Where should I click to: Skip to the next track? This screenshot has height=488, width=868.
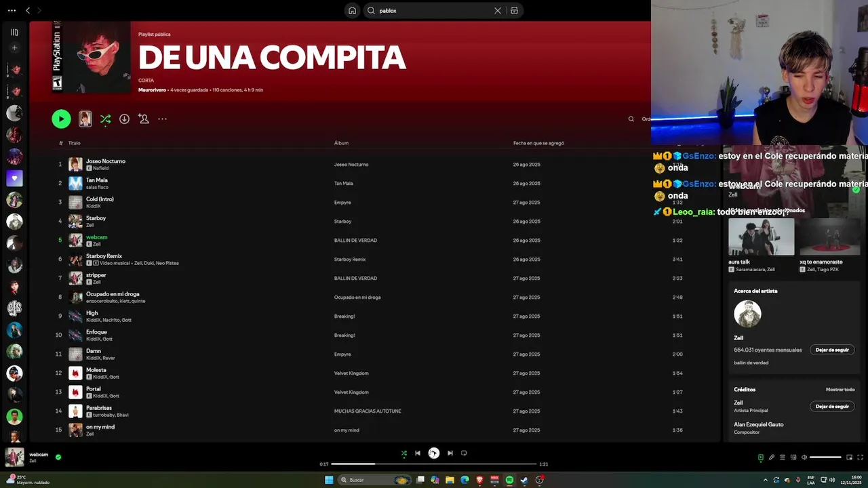pos(450,453)
